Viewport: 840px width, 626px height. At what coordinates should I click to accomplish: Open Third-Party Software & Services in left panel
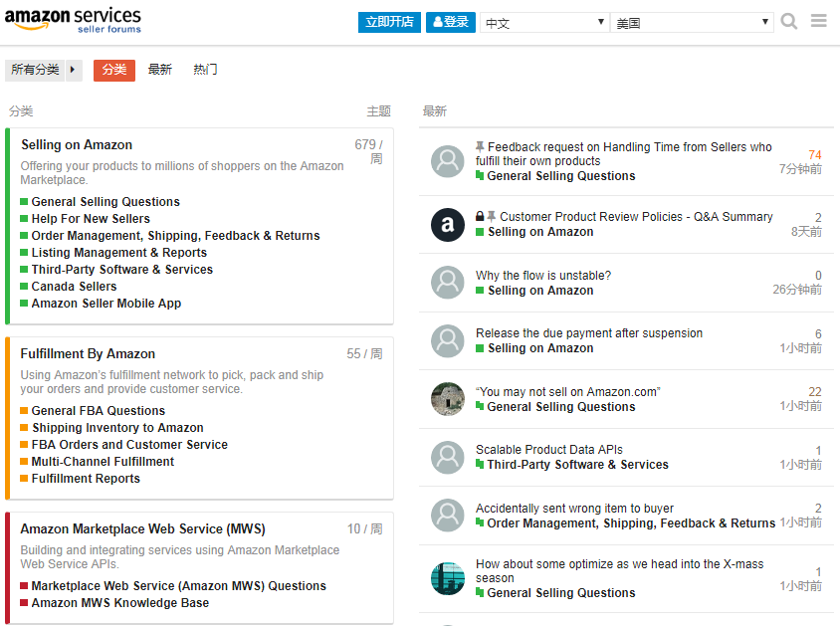(x=122, y=270)
